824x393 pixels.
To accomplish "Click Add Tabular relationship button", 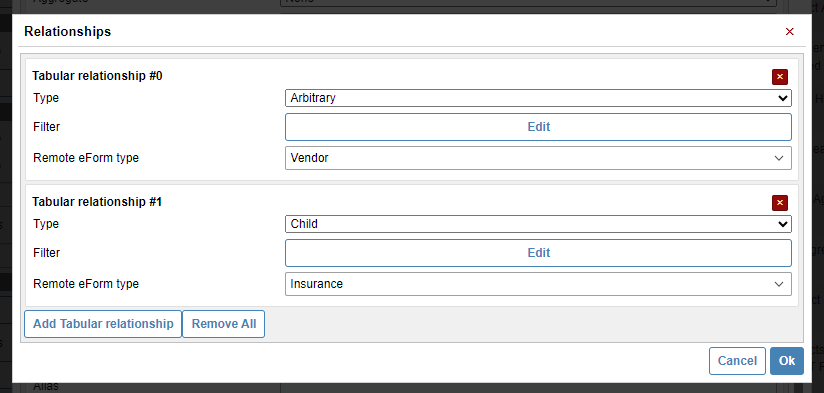I will [103, 324].
